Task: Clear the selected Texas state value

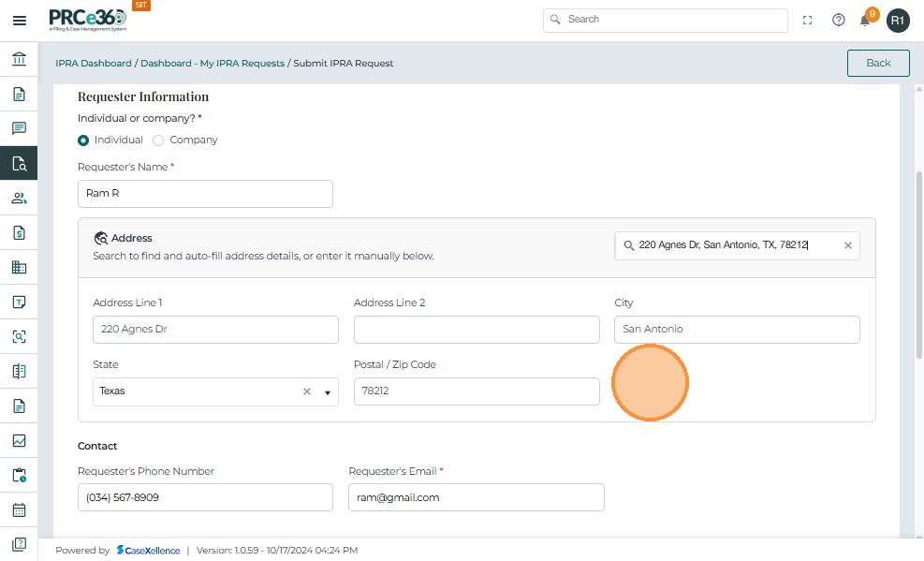Action: click(306, 391)
